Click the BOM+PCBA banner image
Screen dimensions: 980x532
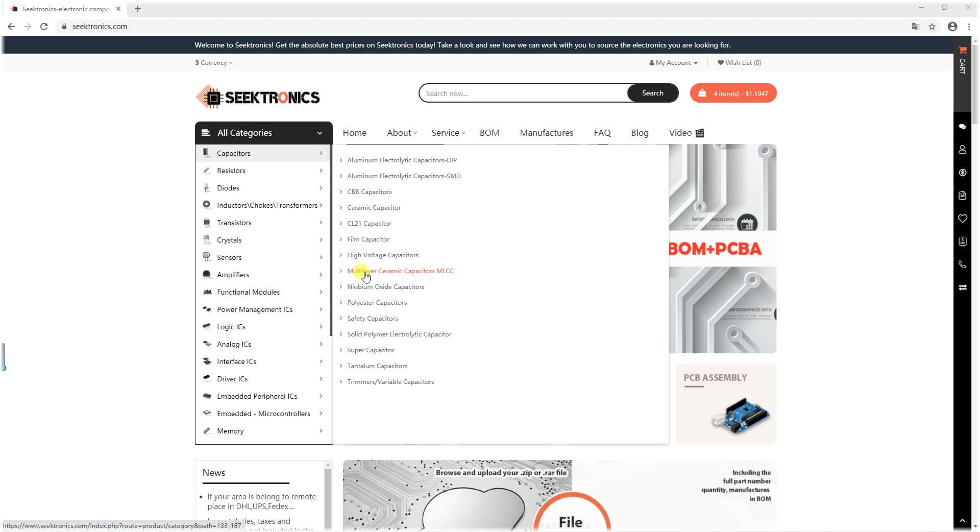tap(723, 249)
